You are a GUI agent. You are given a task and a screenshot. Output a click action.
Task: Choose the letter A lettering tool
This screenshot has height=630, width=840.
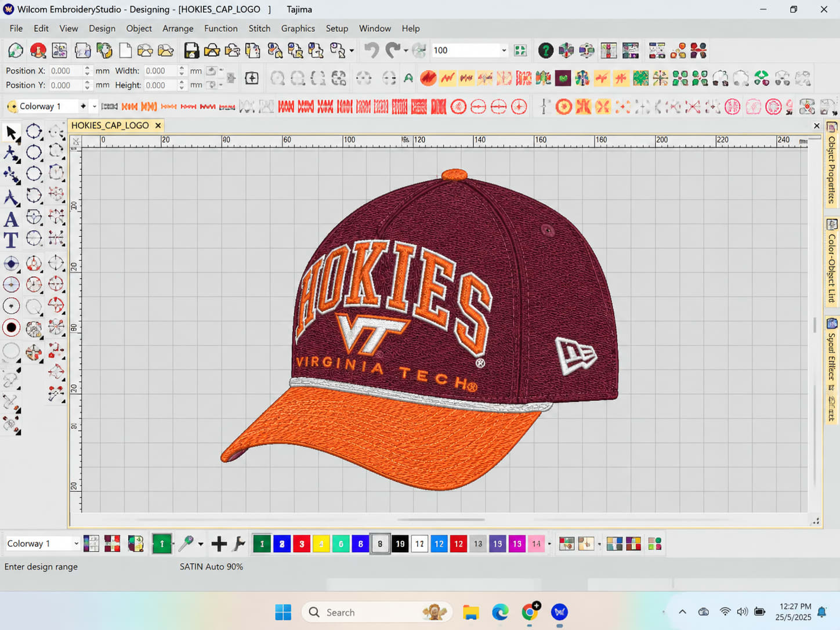click(x=11, y=219)
